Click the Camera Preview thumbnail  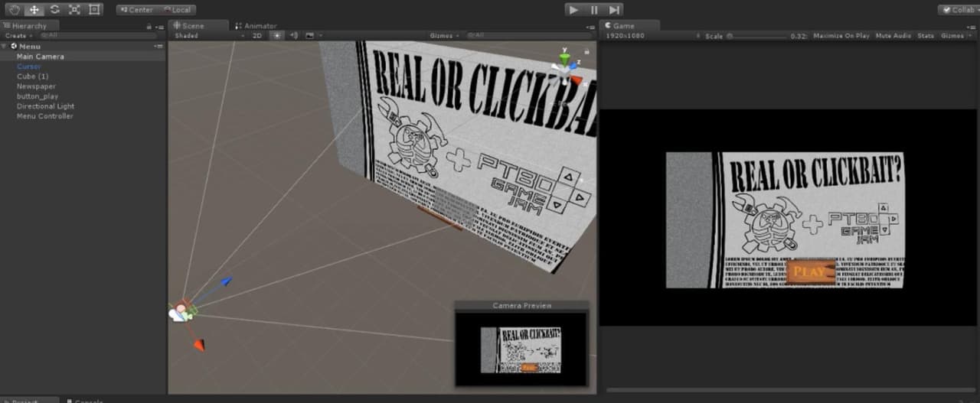click(521, 349)
